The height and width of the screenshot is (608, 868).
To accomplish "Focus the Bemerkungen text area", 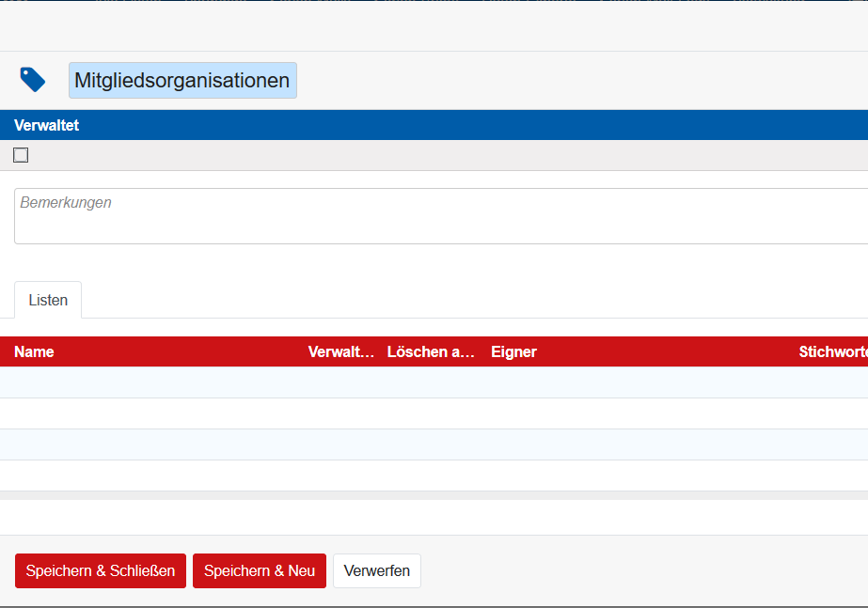I will point(438,216).
